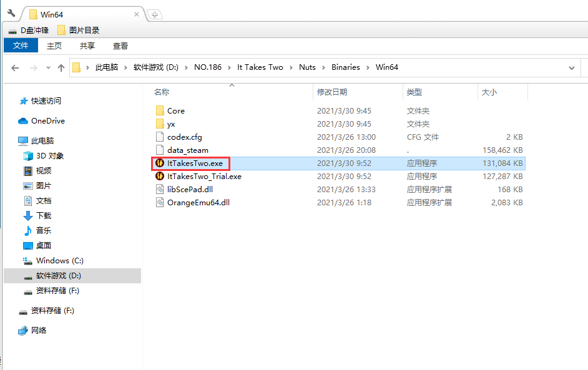This screenshot has width=588, height=370.
Task: Open a new tab with plus button
Action: click(x=155, y=14)
